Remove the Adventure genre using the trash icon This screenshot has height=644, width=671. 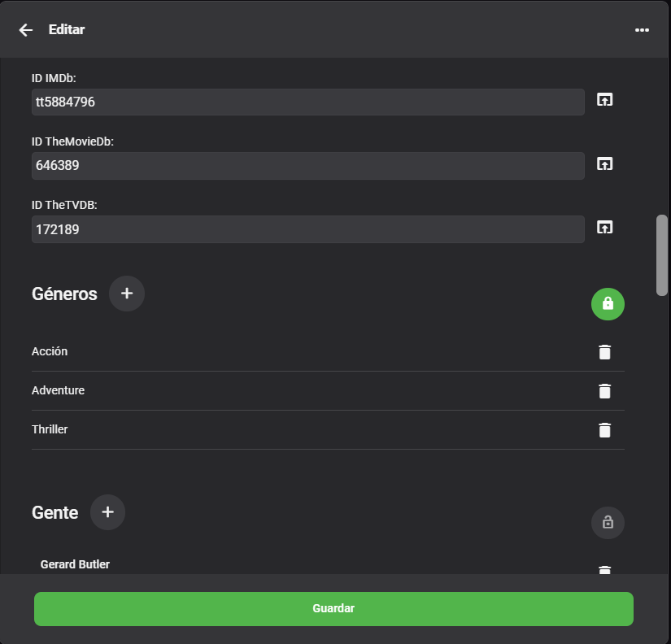[x=605, y=391]
